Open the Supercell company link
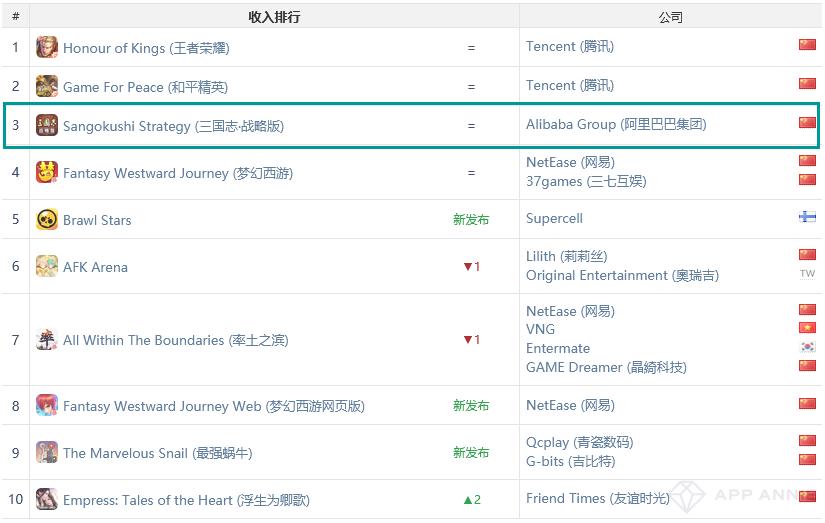825x523 pixels. 554,218
